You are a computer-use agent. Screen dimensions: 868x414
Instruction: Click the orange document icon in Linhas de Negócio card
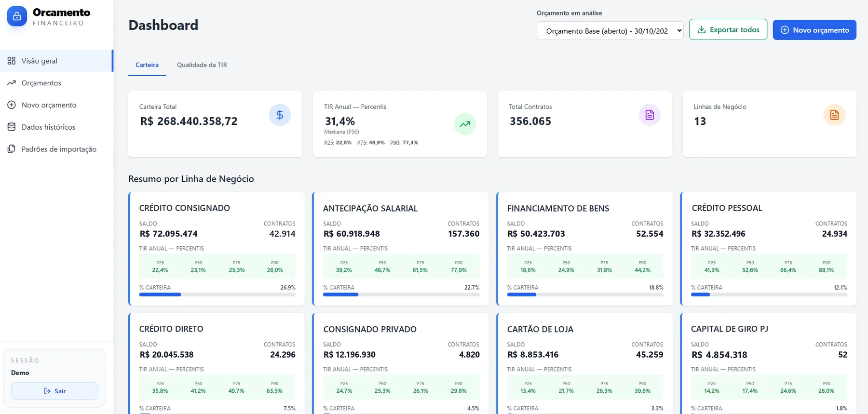tap(834, 115)
